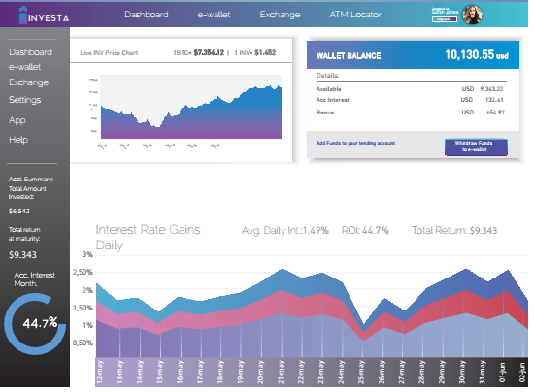This screenshot has height=392, width=534.
Task: Select the 30-may date on chart axis
Action: tap(462, 373)
